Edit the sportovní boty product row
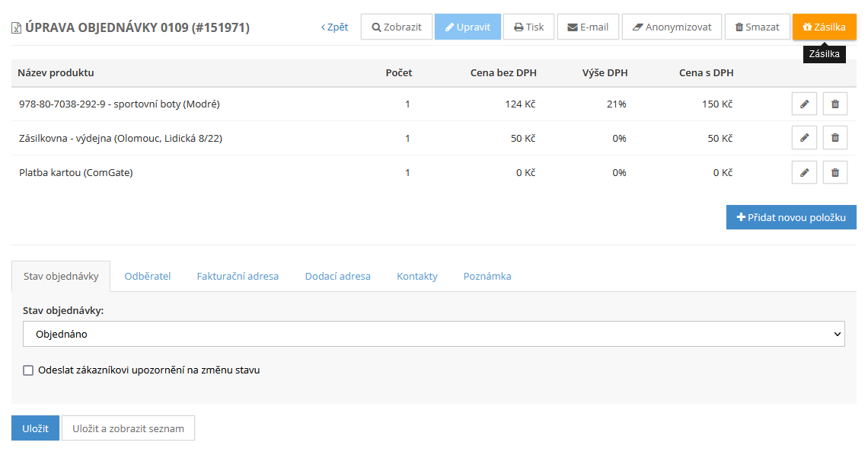This screenshot has width=868, height=455. click(804, 104)
